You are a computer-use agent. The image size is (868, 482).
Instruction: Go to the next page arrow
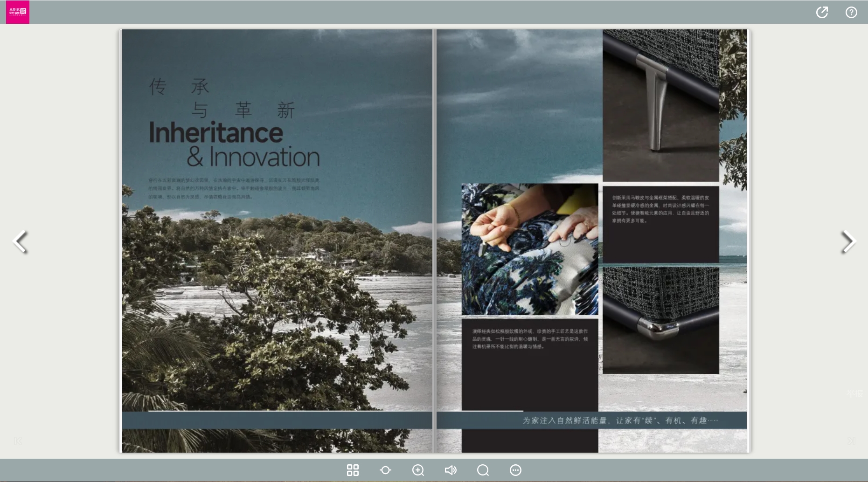click(848, 241)
